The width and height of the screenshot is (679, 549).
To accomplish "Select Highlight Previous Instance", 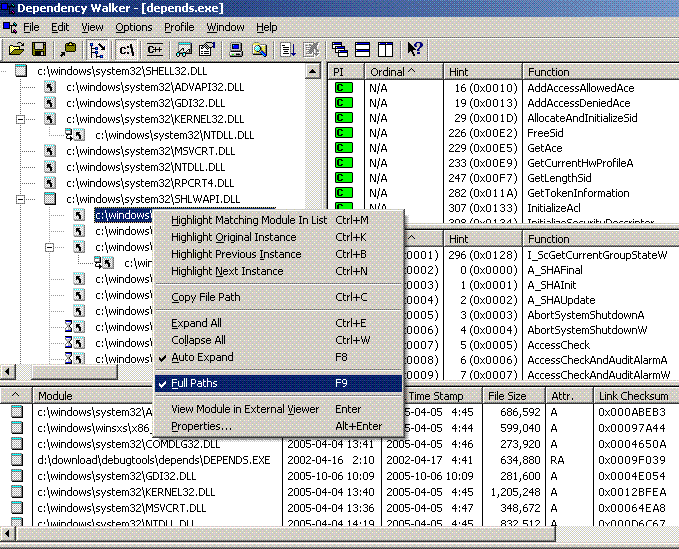I will click(278, 254).
